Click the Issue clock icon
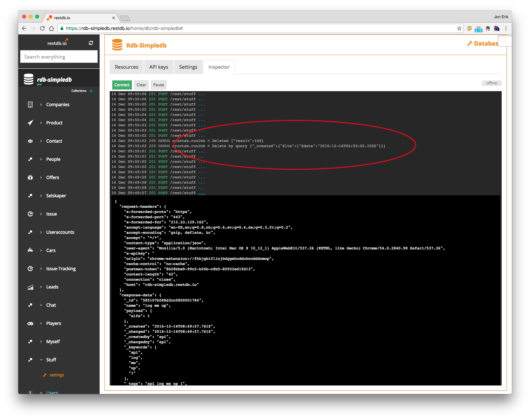 click(x=30, y=214)
